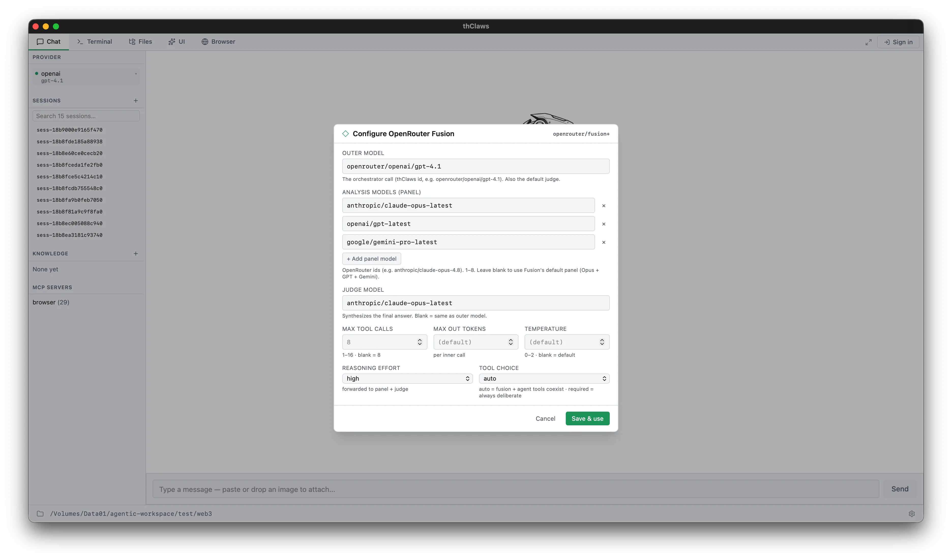Open session sess-18b9000e9165f470
952x560 pixels.
[69, 130]
